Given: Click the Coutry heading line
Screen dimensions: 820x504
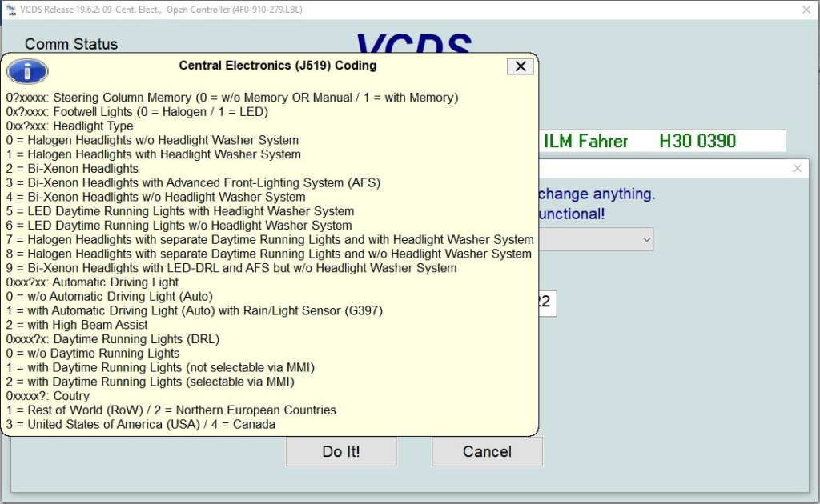Looking at the screenshot, I should [47, 396].
